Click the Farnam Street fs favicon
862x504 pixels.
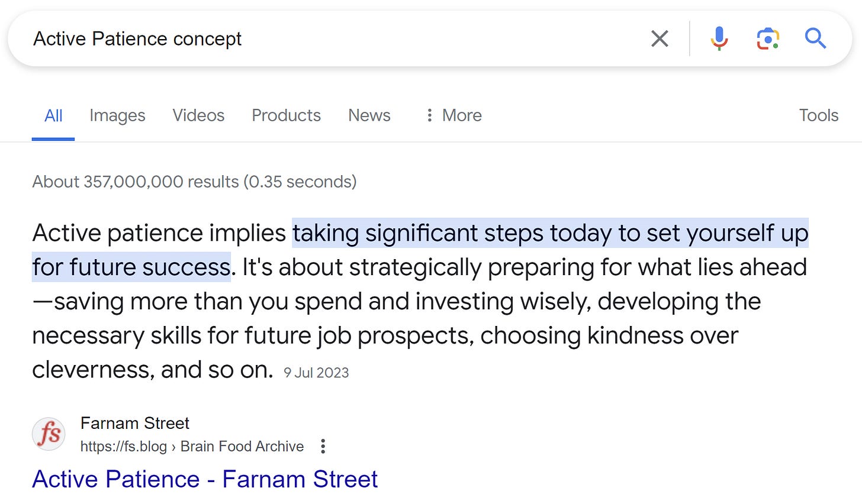[49, 434]
